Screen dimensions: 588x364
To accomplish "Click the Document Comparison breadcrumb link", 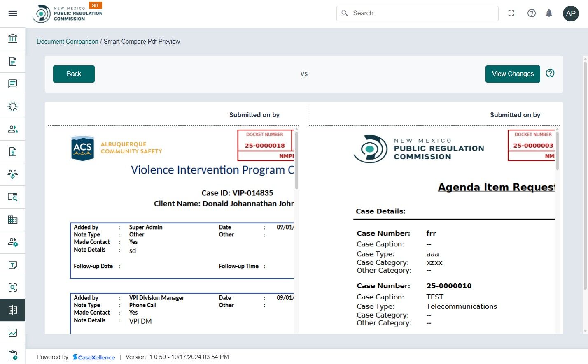I will [x=68, y=42].
